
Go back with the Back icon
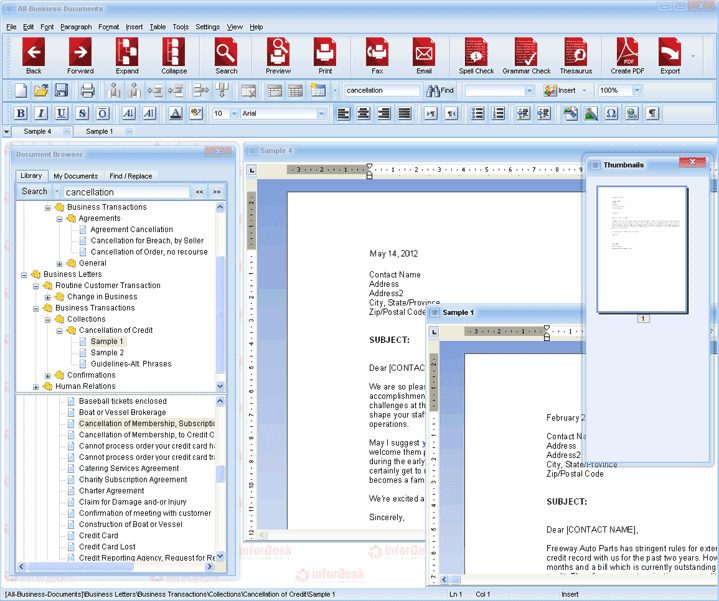[x=33, y=53]
